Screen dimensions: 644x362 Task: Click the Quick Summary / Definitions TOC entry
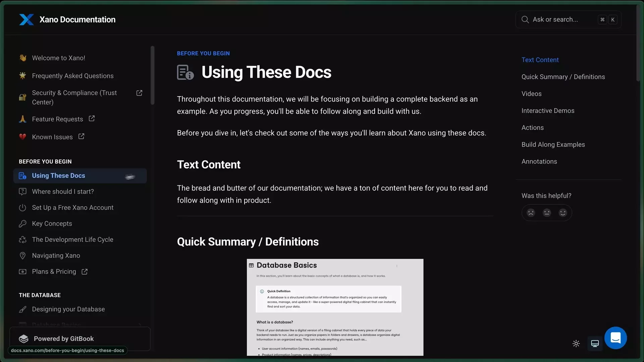[x=563, y=76]
